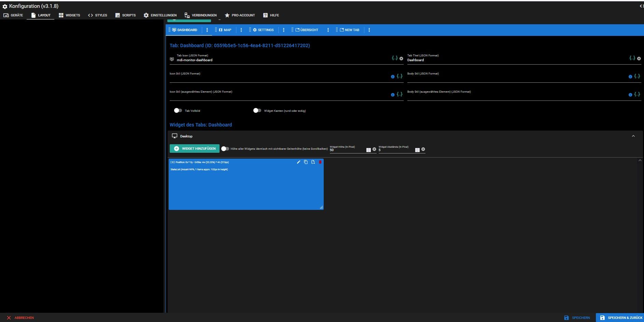Collapse the Desktop section
This screenshot has width=644, height=322.
(633, 136)
